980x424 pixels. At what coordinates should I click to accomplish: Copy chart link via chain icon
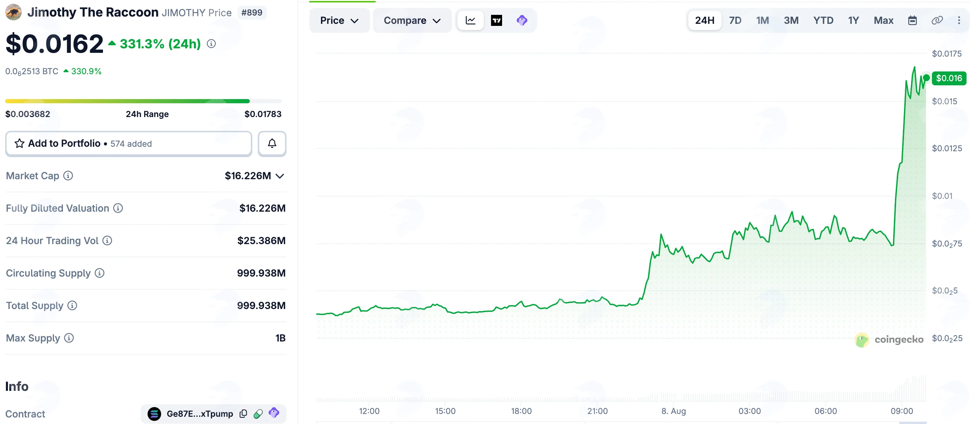click(936, 20)
